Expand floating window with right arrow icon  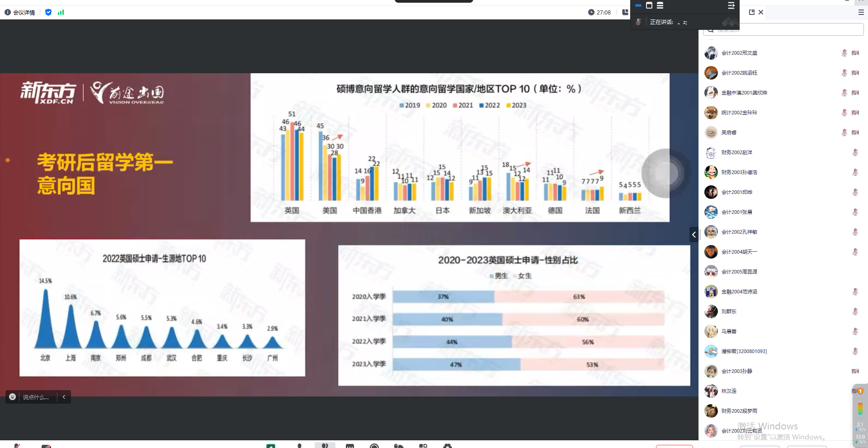[x=731, y=5]
